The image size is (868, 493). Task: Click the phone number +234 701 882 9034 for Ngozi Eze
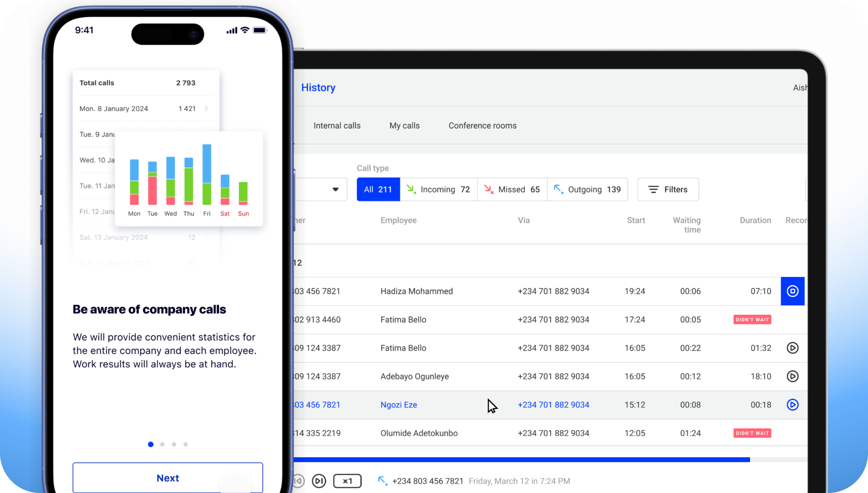click(553, 405)
